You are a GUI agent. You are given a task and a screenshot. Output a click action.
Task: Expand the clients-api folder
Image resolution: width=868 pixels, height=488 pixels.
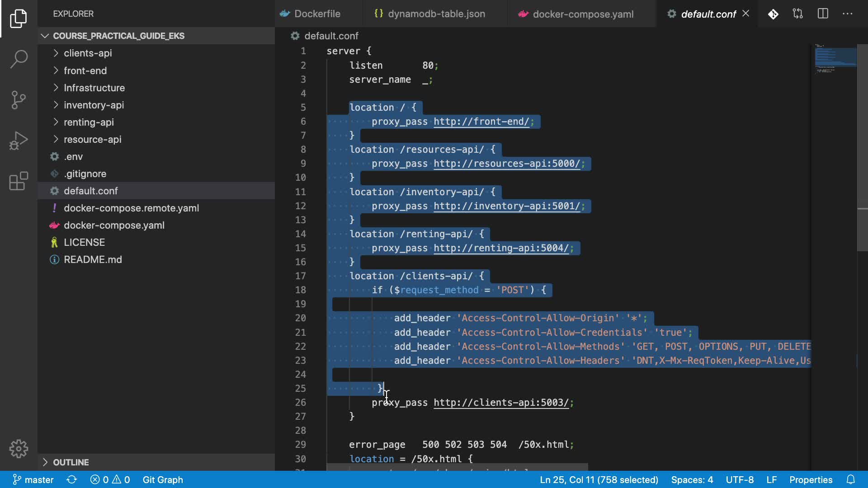pos(88,53)
